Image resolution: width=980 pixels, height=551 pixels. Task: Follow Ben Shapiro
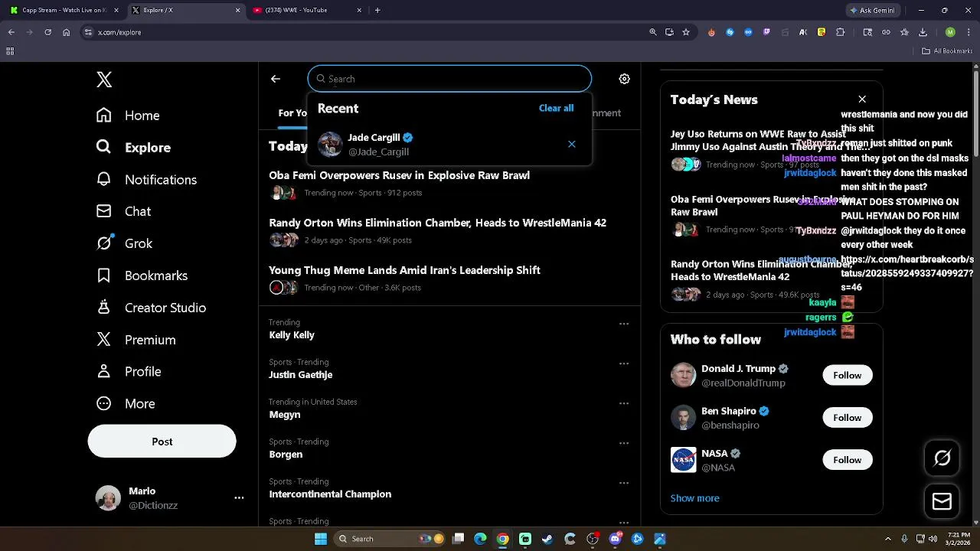coord(847,418)
